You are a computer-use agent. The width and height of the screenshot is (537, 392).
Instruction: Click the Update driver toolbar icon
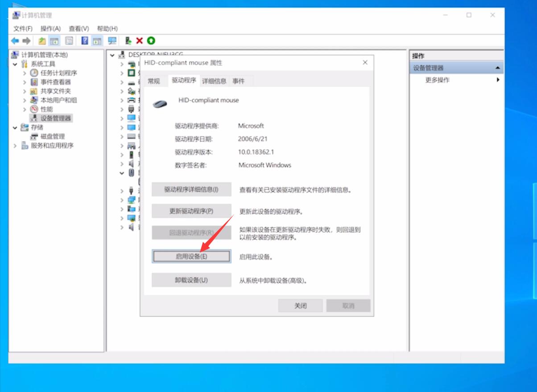128,41
